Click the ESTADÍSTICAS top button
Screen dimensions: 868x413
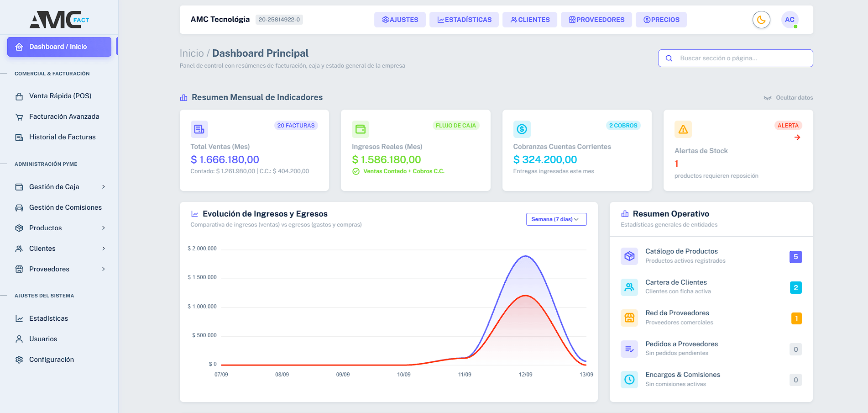[x=464, y=20]
